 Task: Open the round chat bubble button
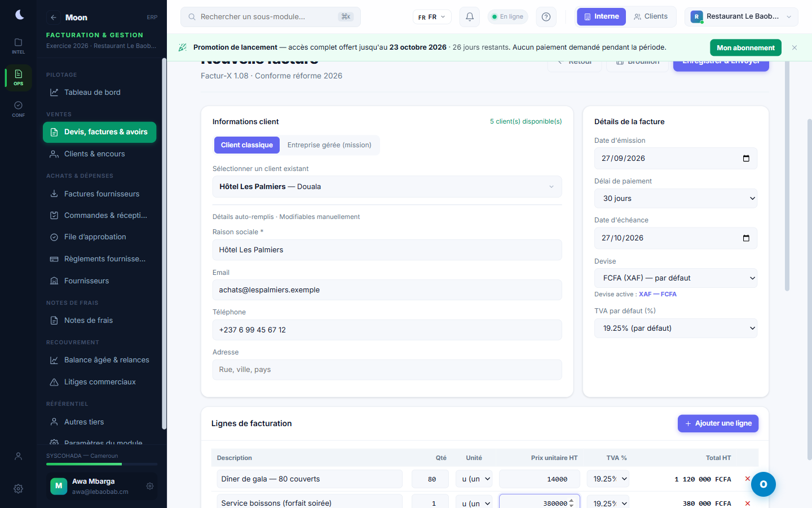(x=764, y=484)
